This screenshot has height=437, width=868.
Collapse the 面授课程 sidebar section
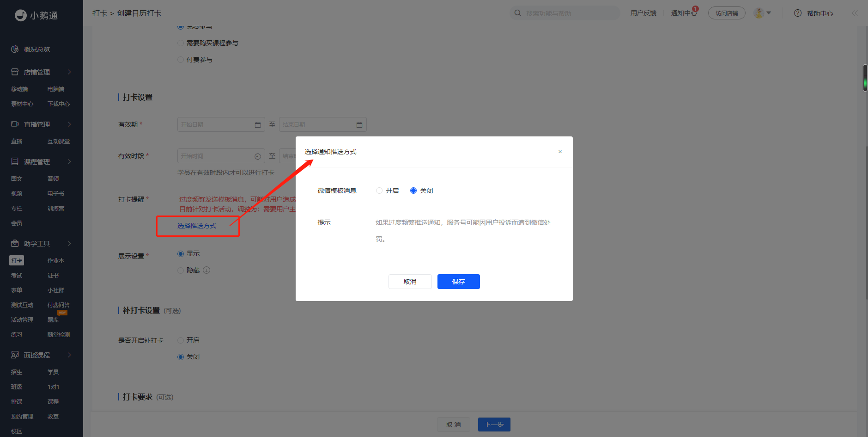pos(69,355)
